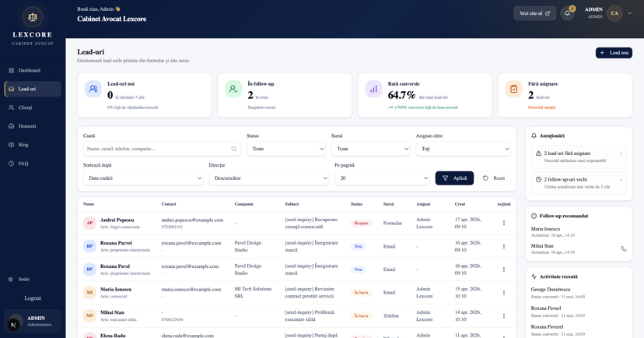
Task: Click the phone icon beside Mihai Stan
Action: click(x=624, y=248)
